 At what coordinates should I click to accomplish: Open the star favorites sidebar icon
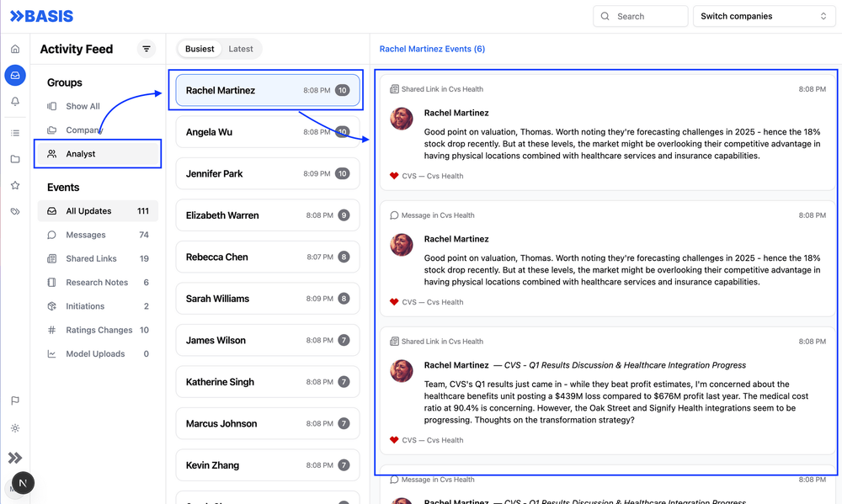point(15,185)
